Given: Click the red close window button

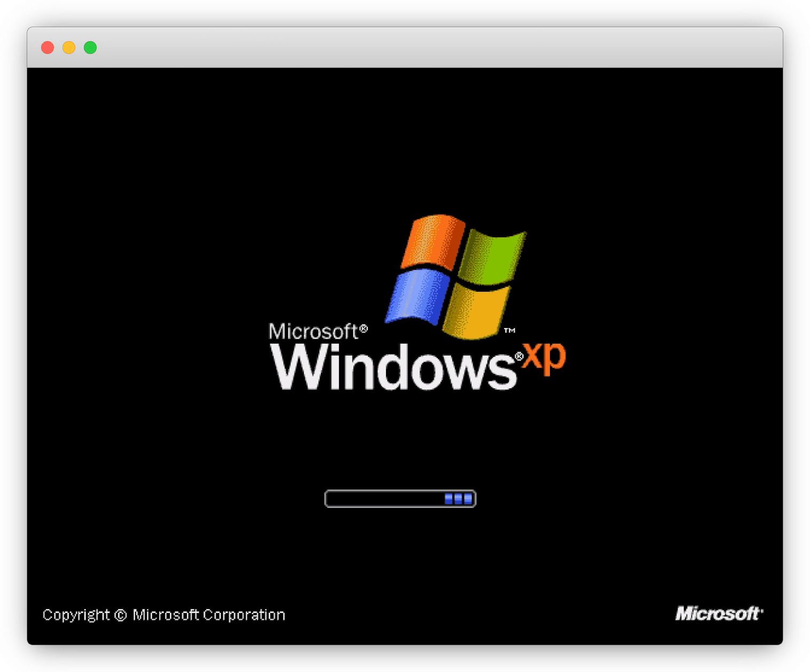Looking at the screenshot, I should (48, 48).
